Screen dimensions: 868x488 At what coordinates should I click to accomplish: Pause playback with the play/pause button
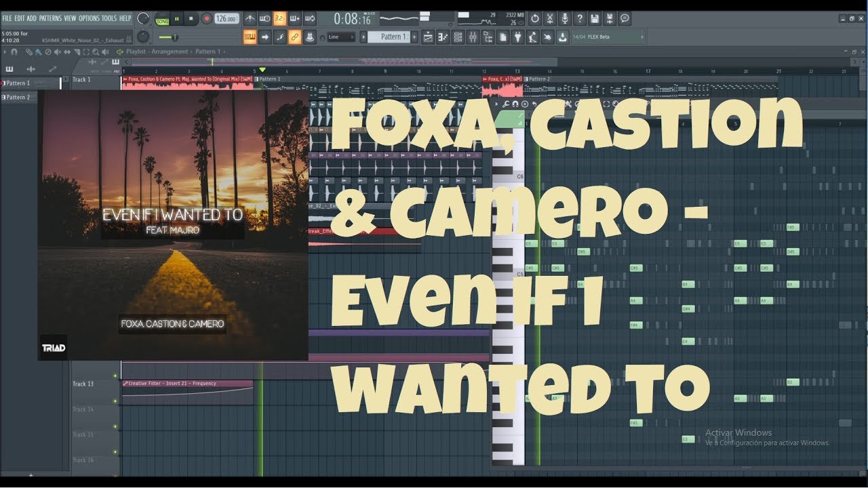tap(176, 19)
